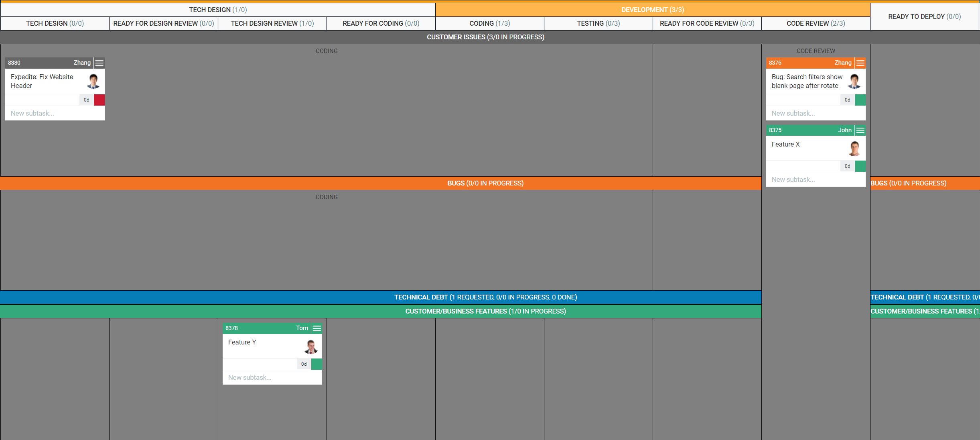Click the Feature X card title

[x=785, y=144]
